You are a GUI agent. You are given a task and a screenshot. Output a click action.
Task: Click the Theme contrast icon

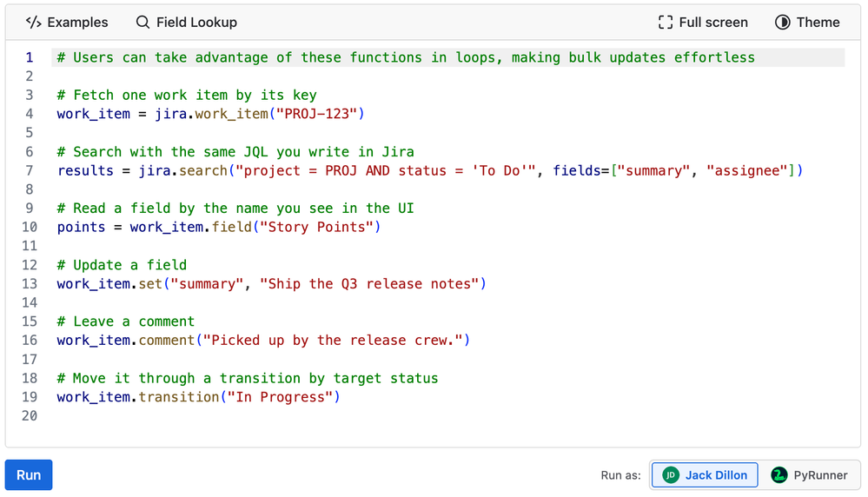782,22
